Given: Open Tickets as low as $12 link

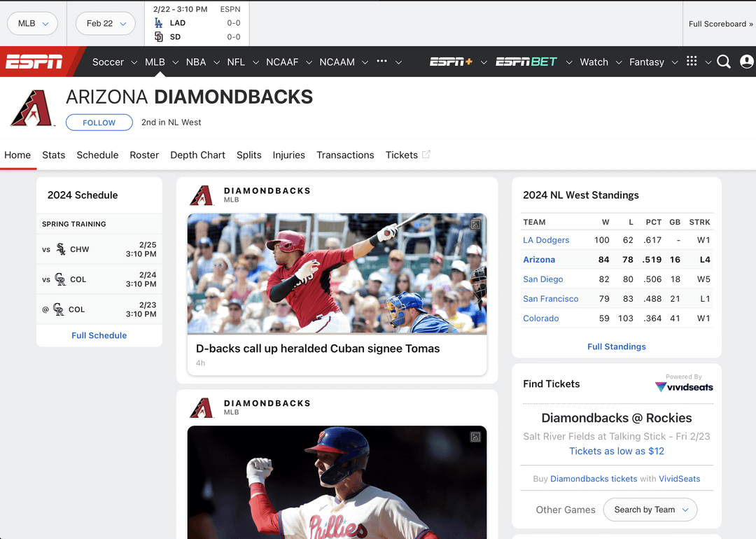Looking at the screenshot, I should pos(616,451).
